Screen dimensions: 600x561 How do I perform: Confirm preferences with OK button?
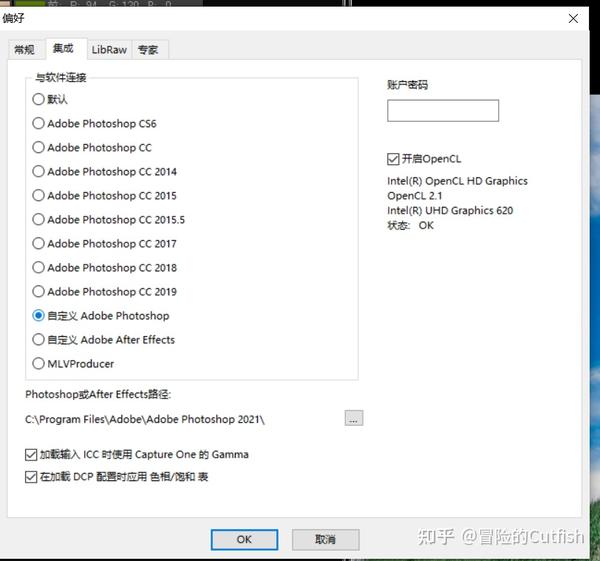coord(244,540)
